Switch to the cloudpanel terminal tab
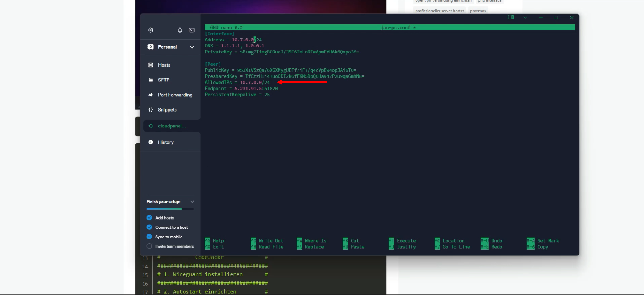644x295 pixels. point(172,126)
